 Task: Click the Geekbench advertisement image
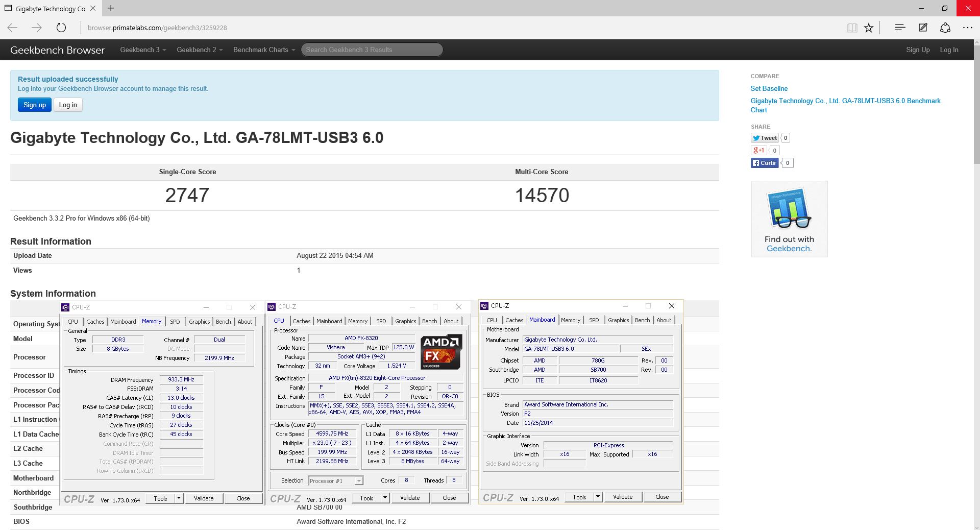coord(789,219)
